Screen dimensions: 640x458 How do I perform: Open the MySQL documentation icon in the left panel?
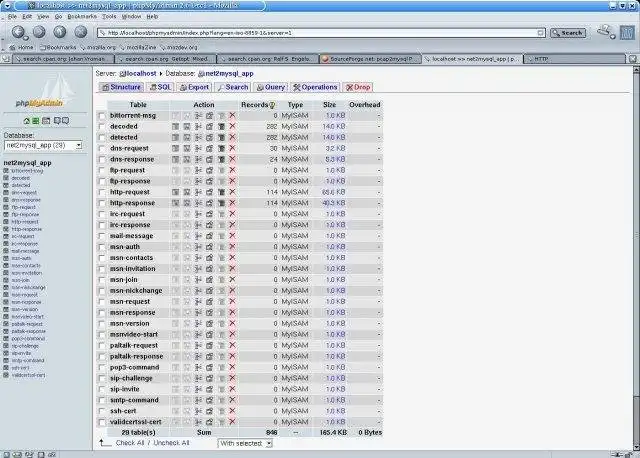65,121
